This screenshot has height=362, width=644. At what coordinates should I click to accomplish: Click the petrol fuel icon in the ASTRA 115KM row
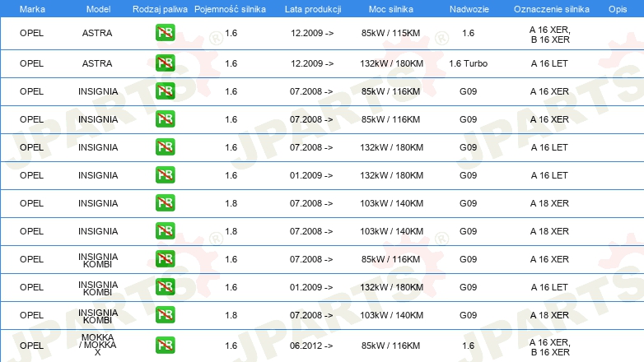point(165,33)
